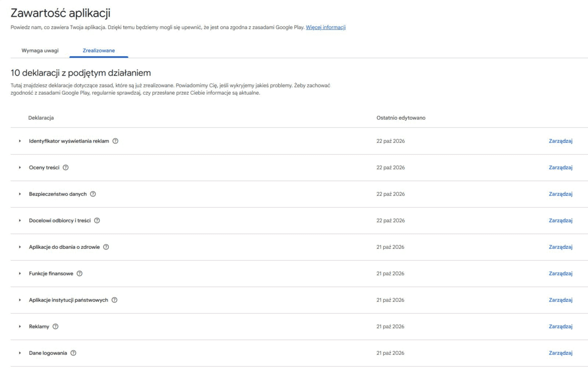This screenshot has width=588, height=368.
Task: Click Zarządzaj for Oceny treści
Action: [561, 167]
